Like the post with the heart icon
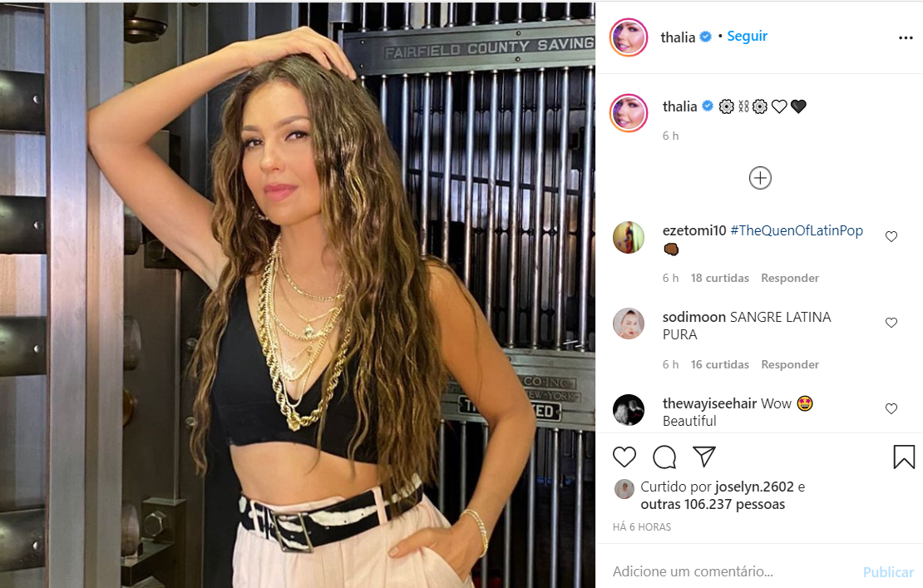Viewport: 923px width, 588px height. tap(624, 457)
